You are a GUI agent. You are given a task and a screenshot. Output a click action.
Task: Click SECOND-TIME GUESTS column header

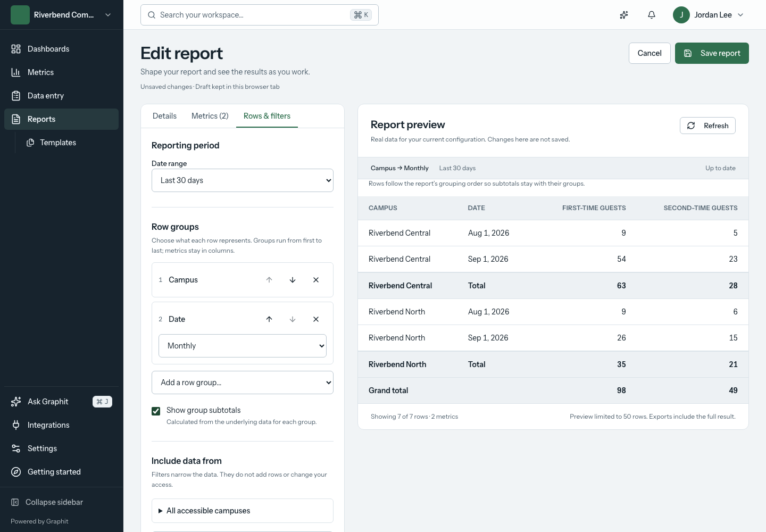click(701, 208)
